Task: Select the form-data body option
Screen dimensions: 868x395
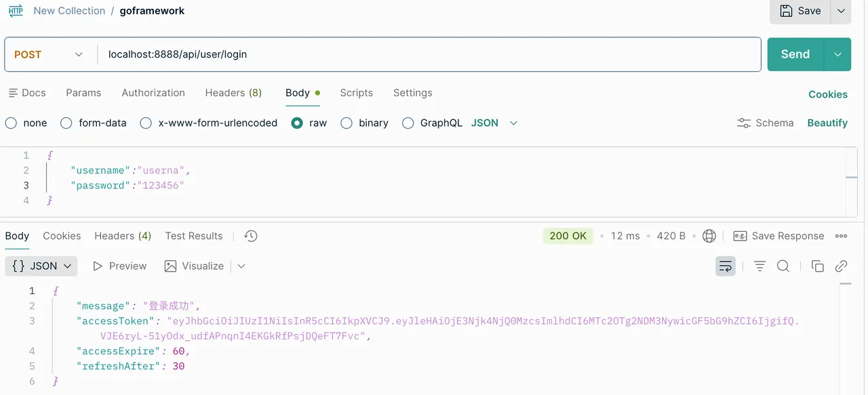Action: tap(94, 123)
